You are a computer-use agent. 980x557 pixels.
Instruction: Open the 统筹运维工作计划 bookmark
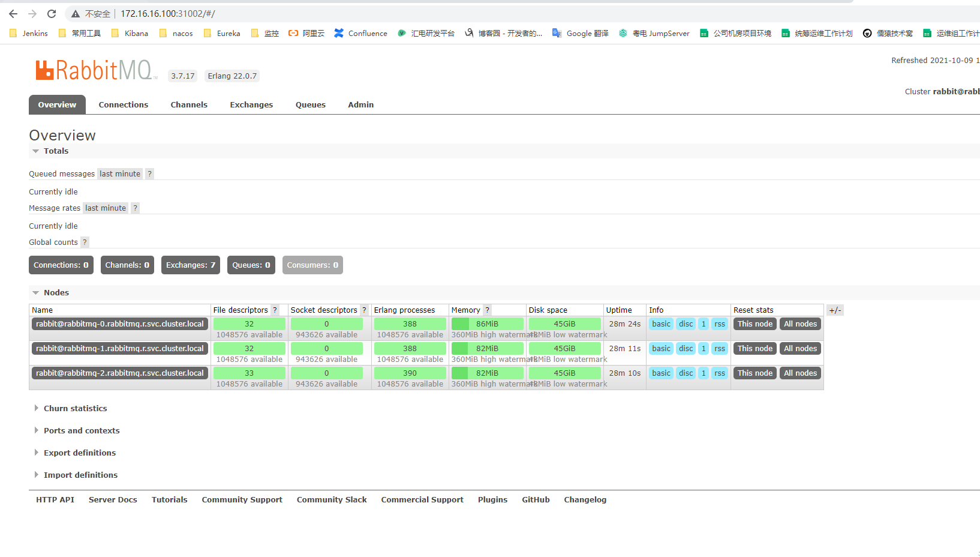click(x=817, y=34)
